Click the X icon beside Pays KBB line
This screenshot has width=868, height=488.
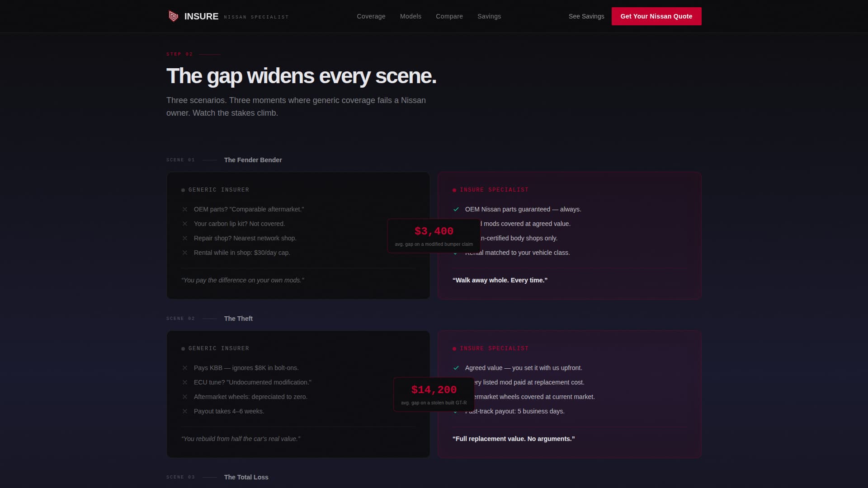[x=185, y=368]
